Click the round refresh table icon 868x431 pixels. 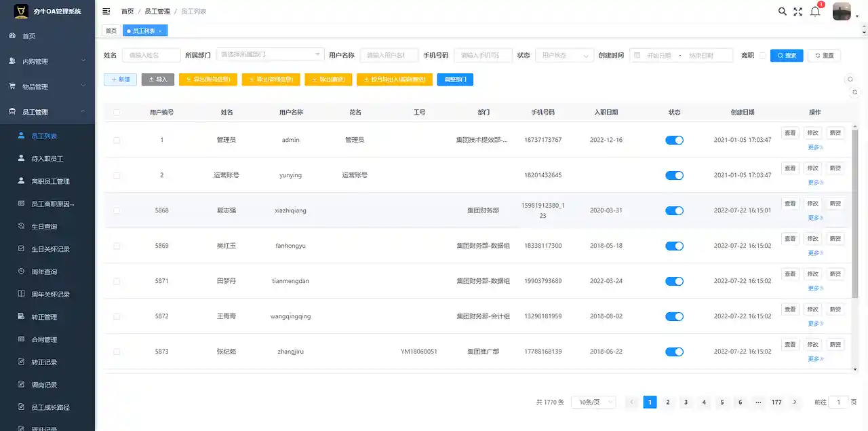click(x=855, y=92)
